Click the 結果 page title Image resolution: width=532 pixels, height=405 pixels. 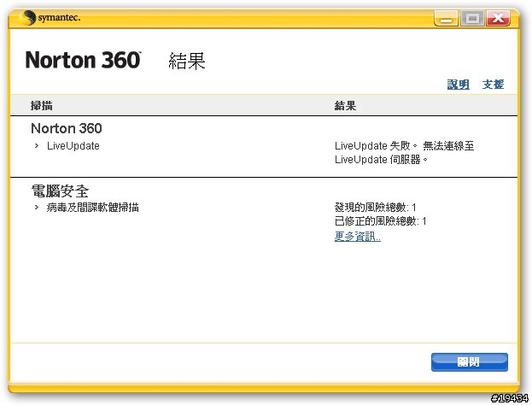click(187, 62)
